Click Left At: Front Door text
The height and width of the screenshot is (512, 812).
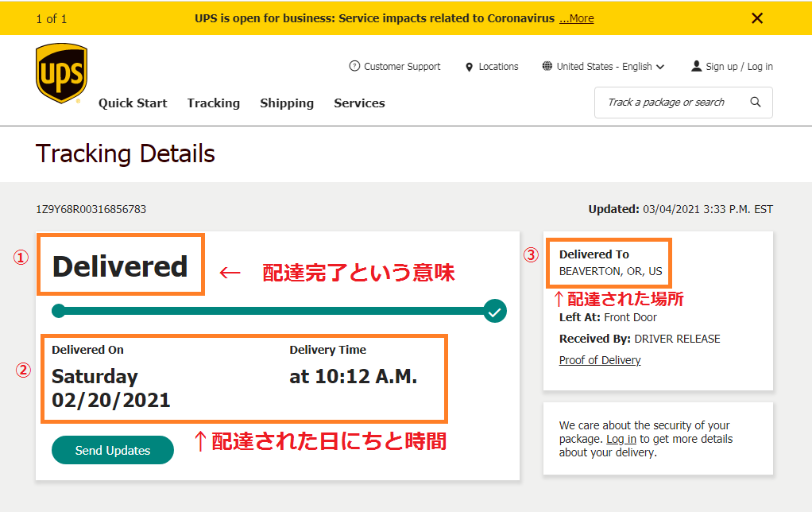[x=608, y=317]
